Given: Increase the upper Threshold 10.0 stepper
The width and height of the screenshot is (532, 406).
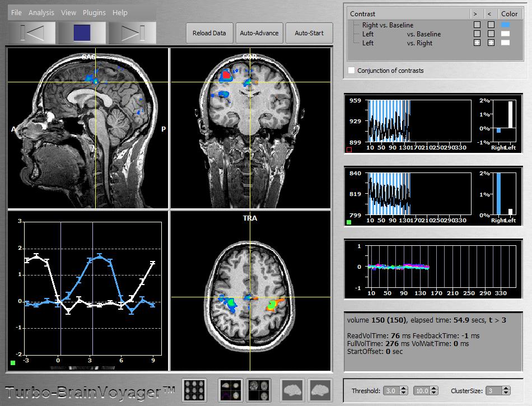Looking at the screenshot, I should 434,388.
